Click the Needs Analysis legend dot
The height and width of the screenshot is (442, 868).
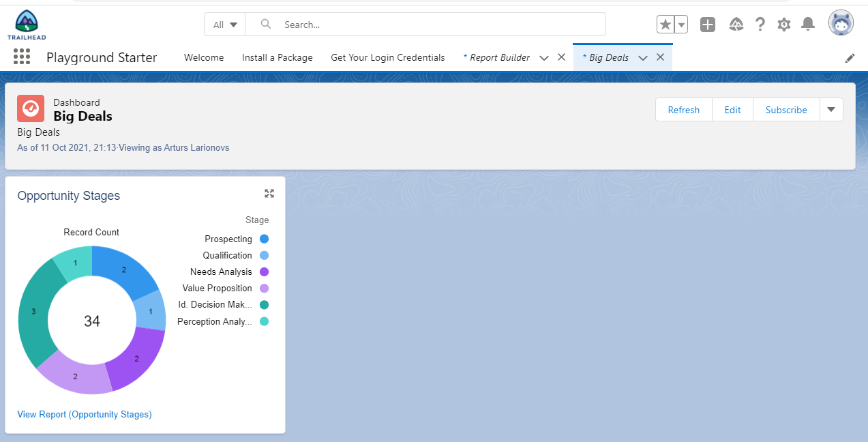tap(264, 271)
